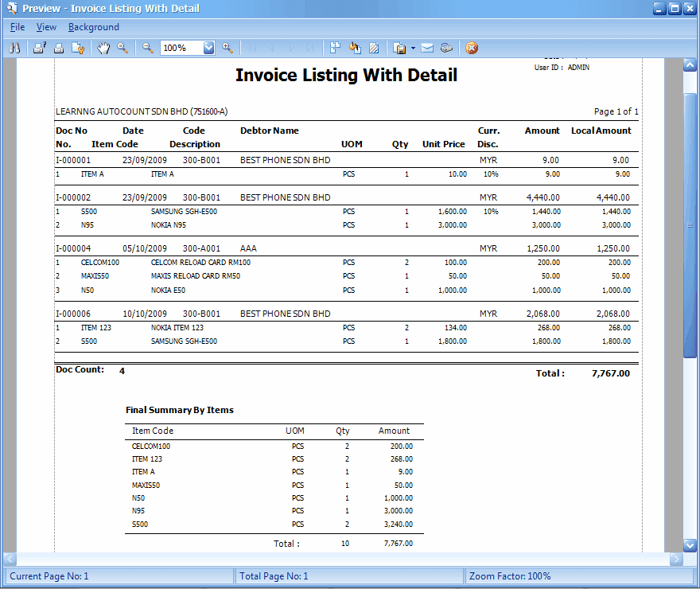700x589 pixels.
Task: Click the Doc Count label
Action: [80, 370]
